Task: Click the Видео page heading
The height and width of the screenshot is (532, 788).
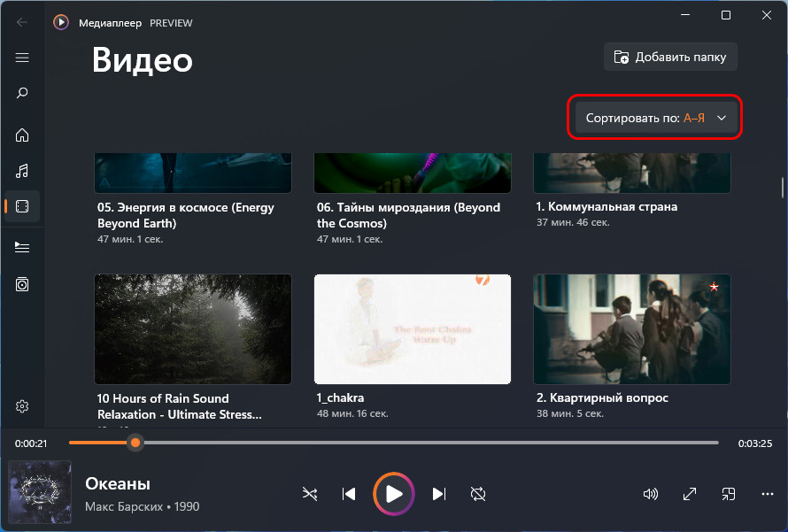Action: (x=143, y=60)
